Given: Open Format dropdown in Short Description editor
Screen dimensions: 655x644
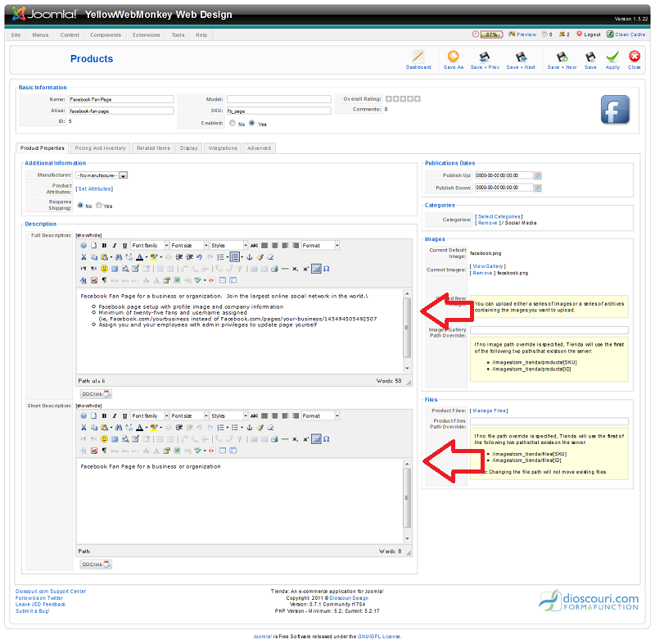Looking at the screenshot, I should (318, 415).
